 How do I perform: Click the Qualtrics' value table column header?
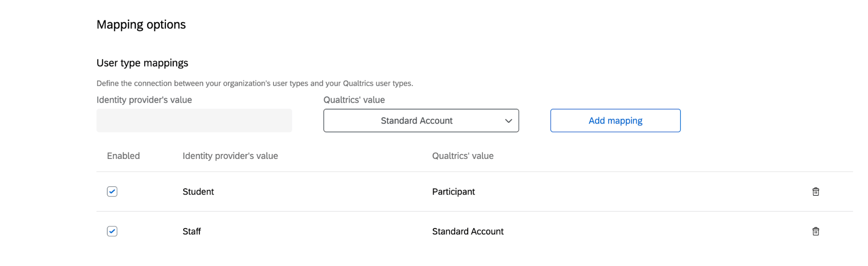pos(462,156)
